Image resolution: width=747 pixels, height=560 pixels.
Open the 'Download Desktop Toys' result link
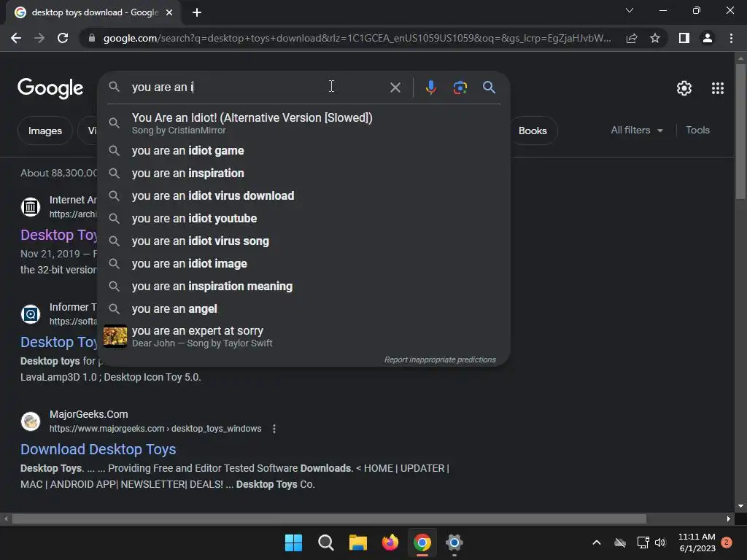point(98,449)
